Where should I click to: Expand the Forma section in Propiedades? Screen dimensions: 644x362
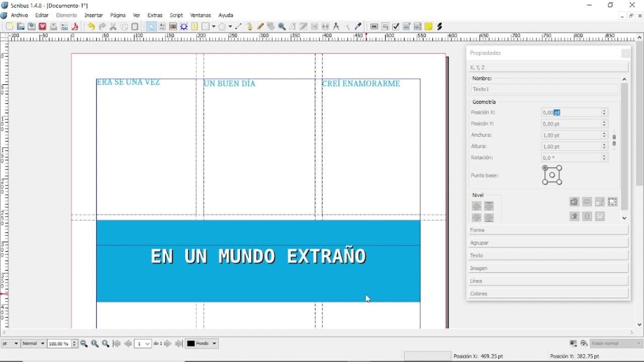[548, 230]
